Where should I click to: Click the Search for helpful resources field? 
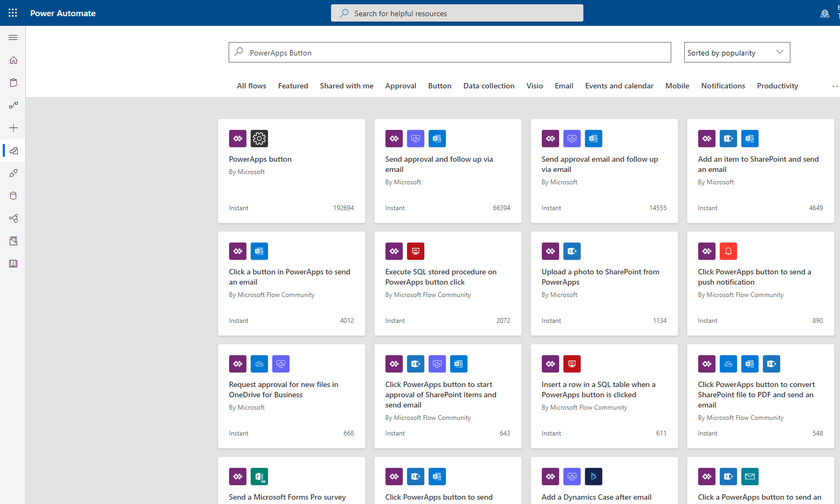pyautogui.click(x=457, y=12)
